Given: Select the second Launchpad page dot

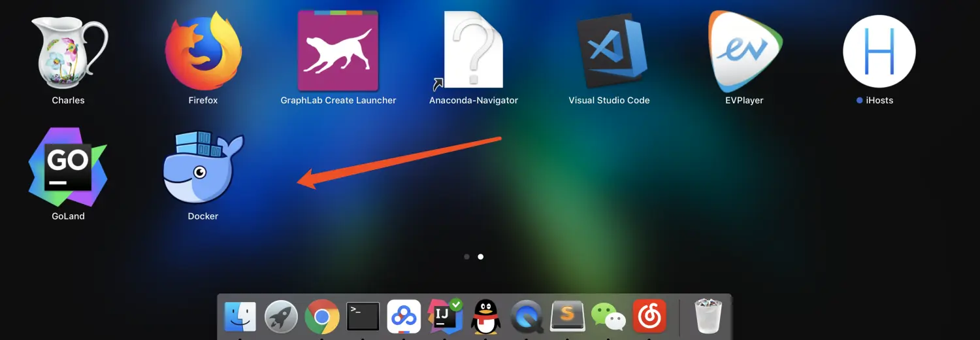Looking at the screenshot, I should [x=481, y=257].
